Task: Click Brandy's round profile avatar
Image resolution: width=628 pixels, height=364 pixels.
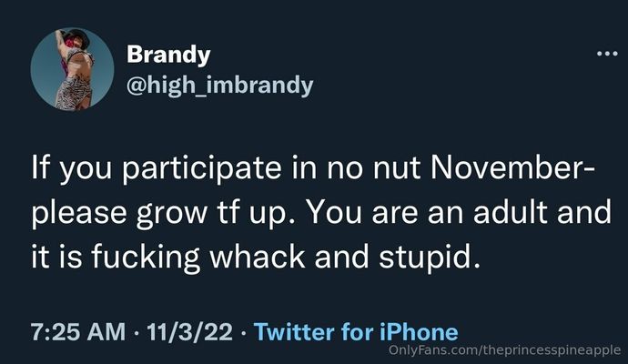Action: pos(72,68)
